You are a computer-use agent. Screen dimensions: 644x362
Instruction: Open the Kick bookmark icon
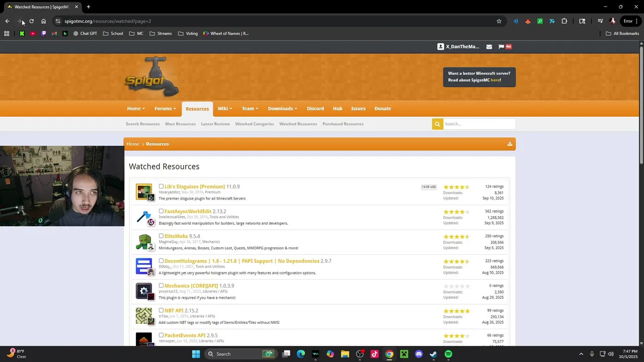point(22,34)
